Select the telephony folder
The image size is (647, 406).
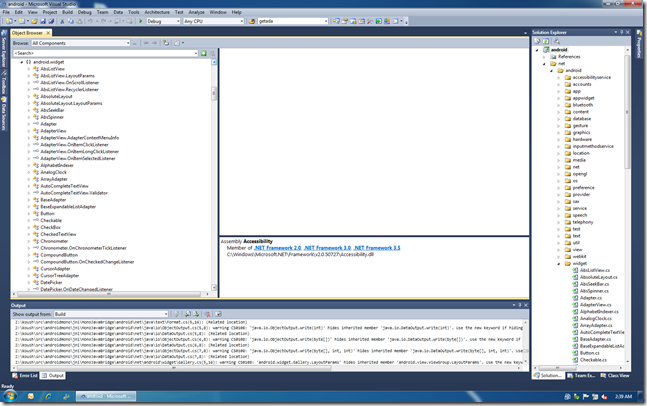[x=583, y=222]
